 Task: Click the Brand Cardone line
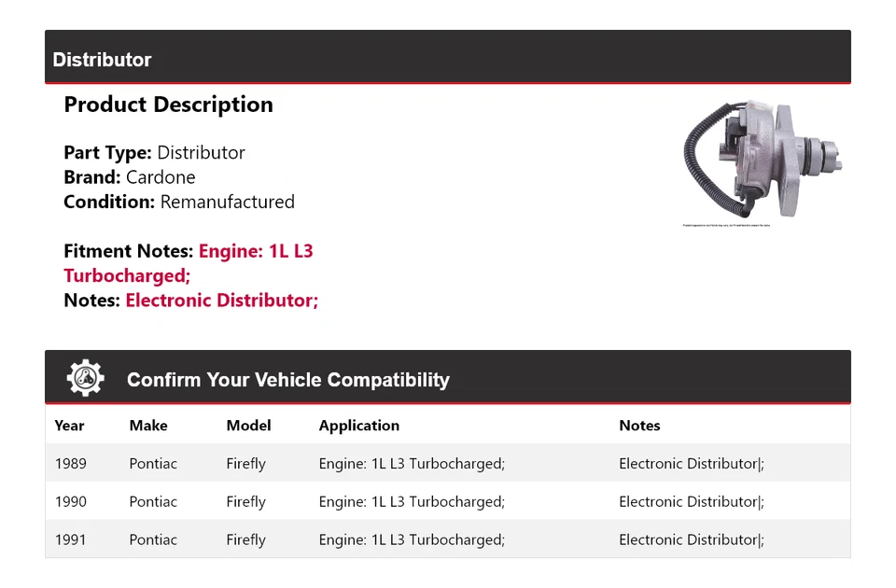coord(129,177)
